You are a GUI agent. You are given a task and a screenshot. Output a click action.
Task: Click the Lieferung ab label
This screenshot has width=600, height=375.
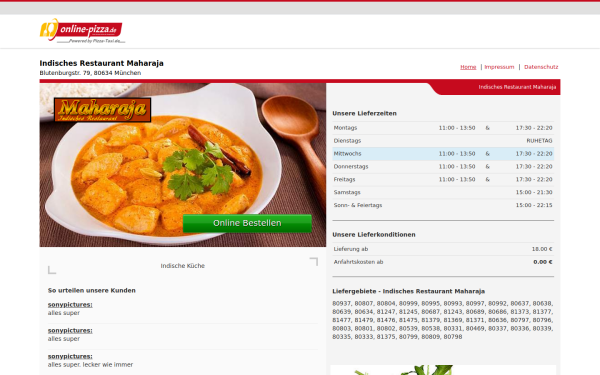pyautogui.click(x=351, y=249)
